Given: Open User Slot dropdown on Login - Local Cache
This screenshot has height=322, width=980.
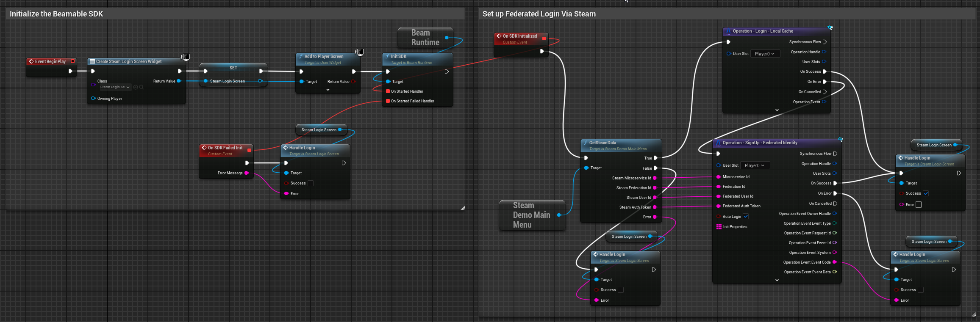Looking at the screenshot, I should point(765,54).
